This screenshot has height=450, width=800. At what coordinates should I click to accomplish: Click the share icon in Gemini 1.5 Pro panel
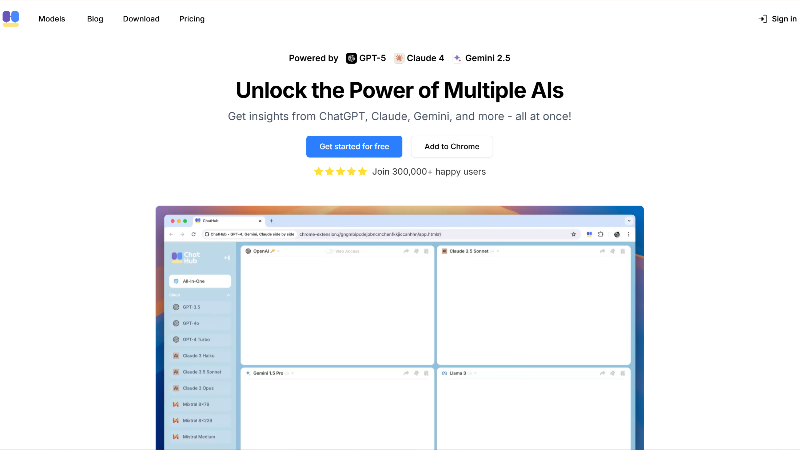click(x=406, y=373)
